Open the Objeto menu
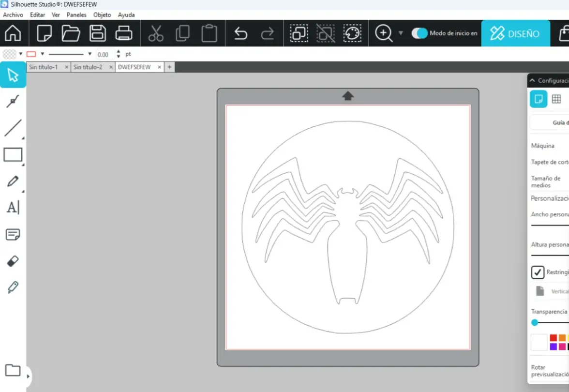 tap(102, 15)
